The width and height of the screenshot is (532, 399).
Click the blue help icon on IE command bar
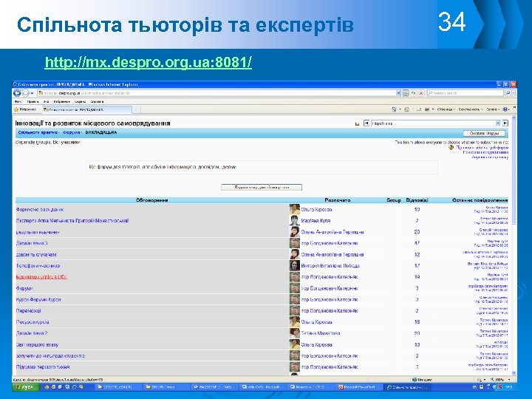coord(505,109)
